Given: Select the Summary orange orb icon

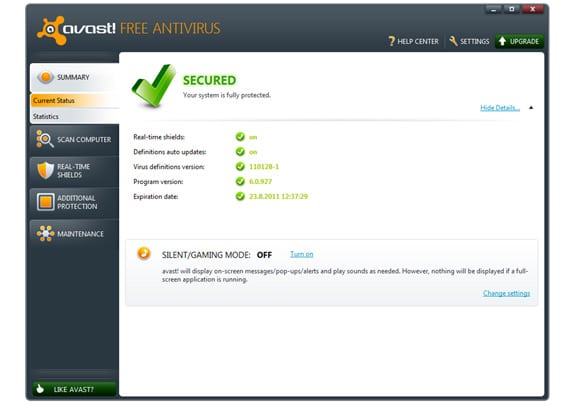Looking at the screenshot, I should coord(46,77).
